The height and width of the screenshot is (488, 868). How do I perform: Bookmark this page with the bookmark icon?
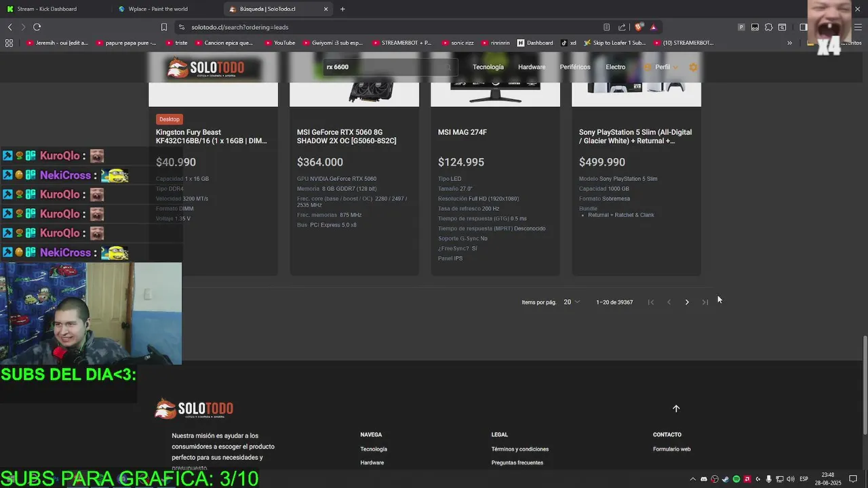tap(164, 27)
